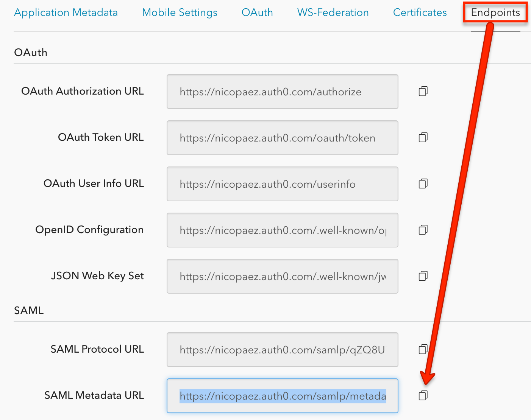The image size is (531, 420).
Task: Copy the SAML Protocol URL
Action: 423,349
